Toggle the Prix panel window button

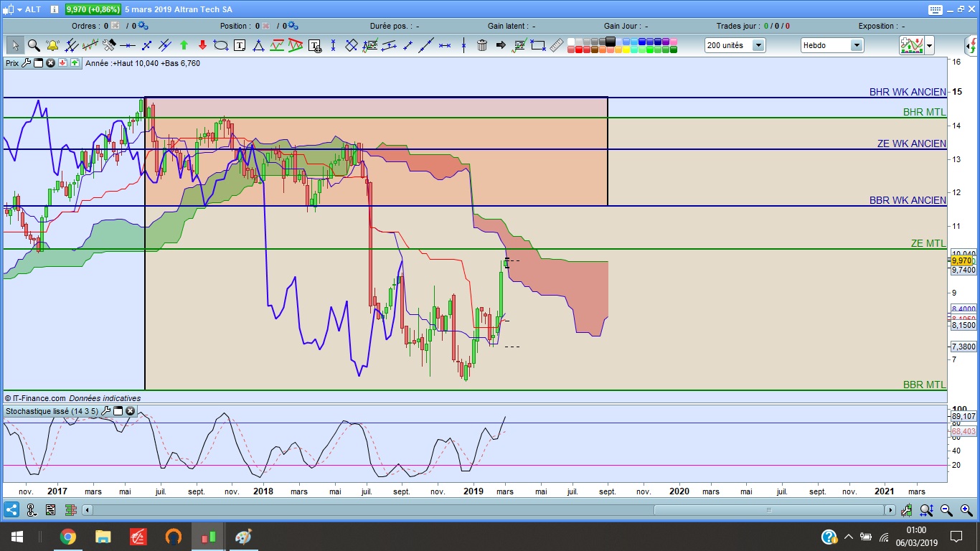[x=39, y=63]
